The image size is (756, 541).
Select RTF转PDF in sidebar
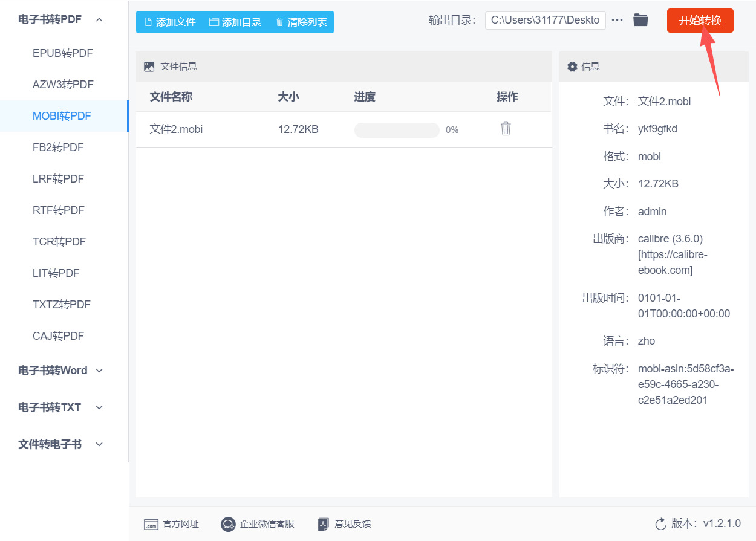click(x=63, y=210)
